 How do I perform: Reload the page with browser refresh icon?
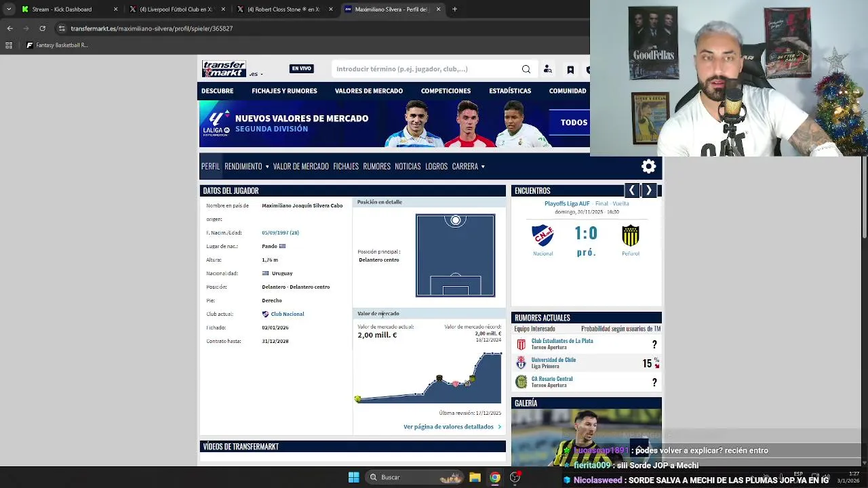pyautogui.click(x=42, y=28)
